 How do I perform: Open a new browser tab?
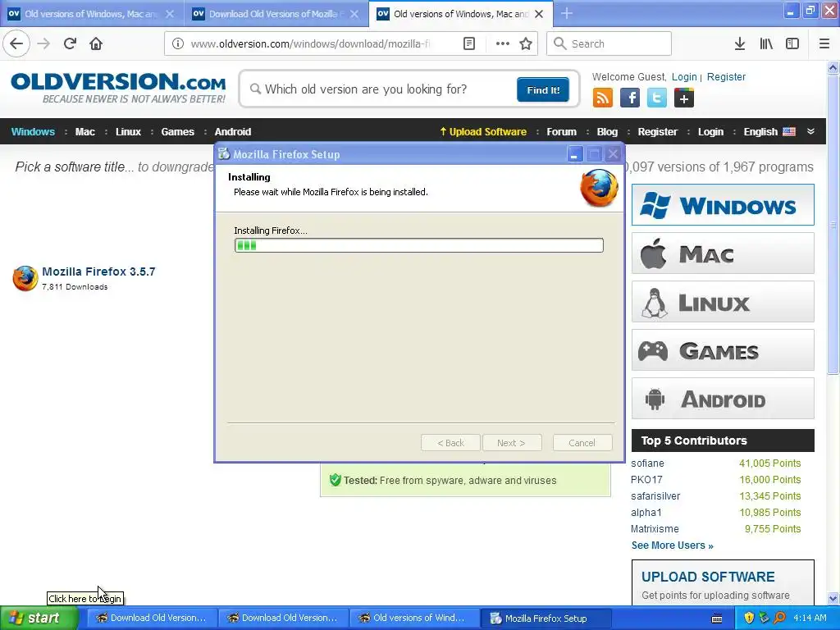click(x=567, y=13)
